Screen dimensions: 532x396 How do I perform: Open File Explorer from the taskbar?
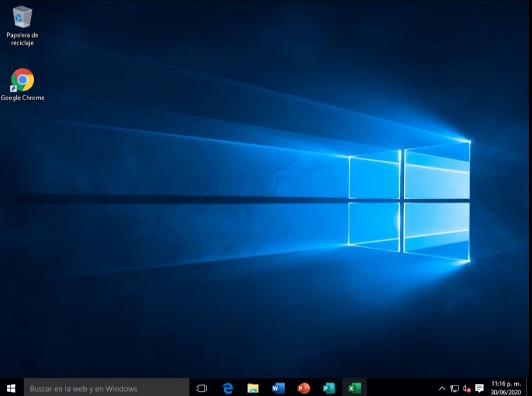pos(253,388)
